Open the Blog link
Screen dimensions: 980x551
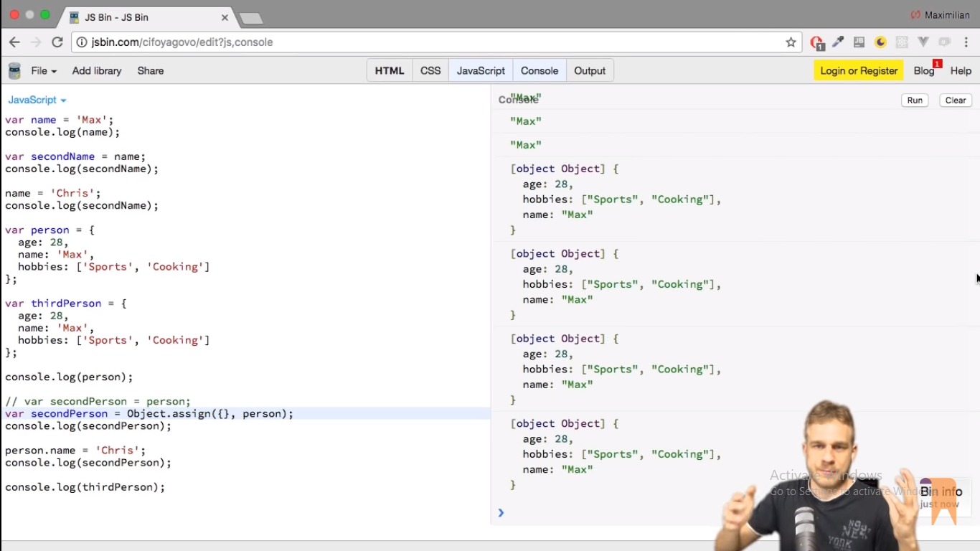click(x=924, y=71)
